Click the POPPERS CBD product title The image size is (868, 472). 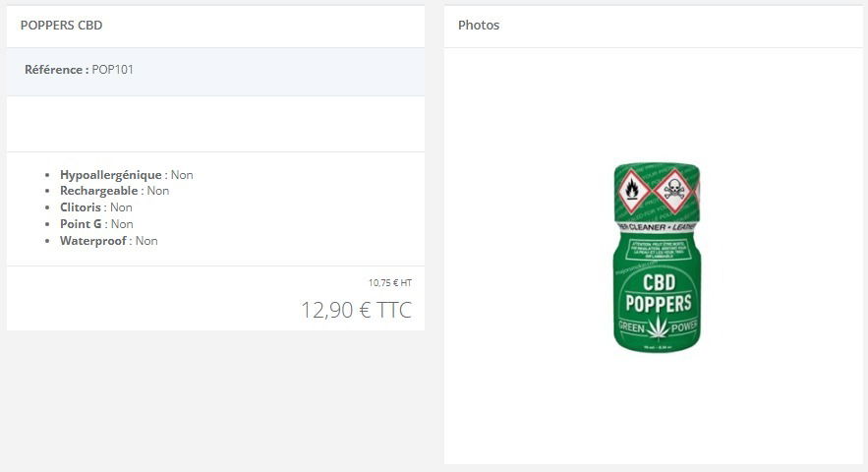pos(62,25)
